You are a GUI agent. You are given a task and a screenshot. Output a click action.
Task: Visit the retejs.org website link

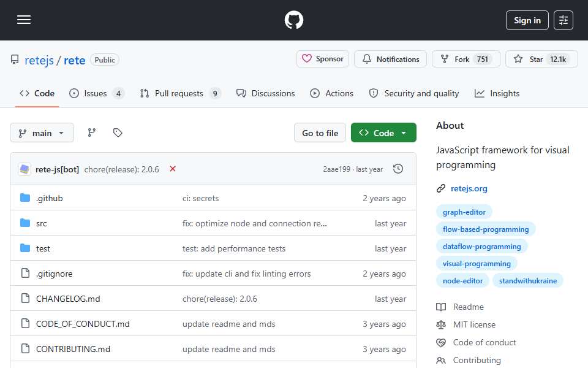pyautogui.click(x=469, y=188)
